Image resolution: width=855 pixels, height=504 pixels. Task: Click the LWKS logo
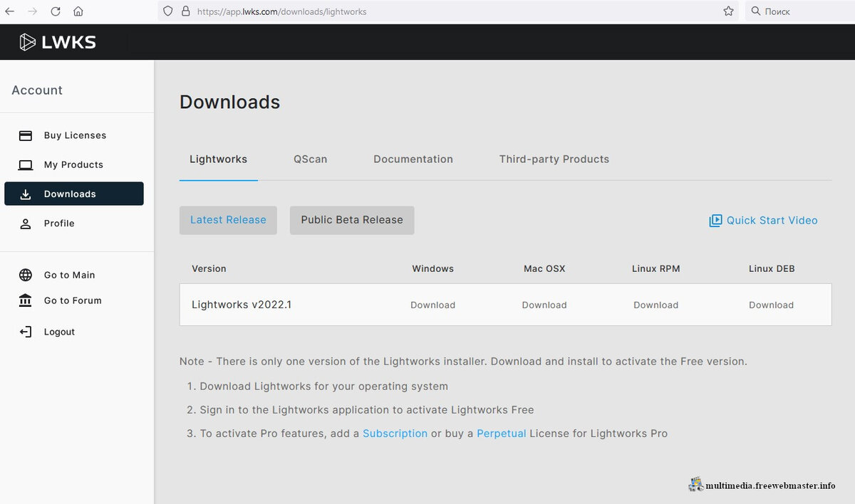point(58,42)
